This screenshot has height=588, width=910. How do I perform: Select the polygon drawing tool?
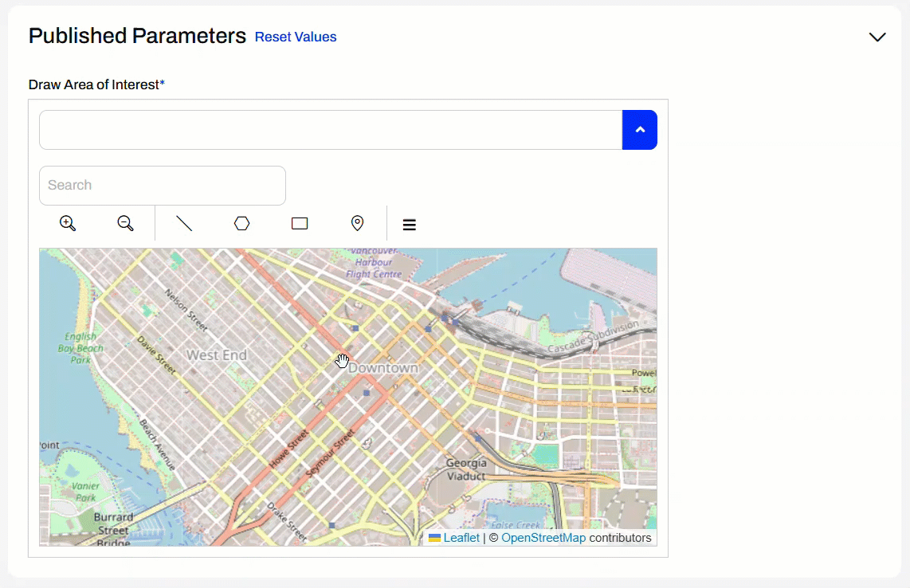click(242, 224)
